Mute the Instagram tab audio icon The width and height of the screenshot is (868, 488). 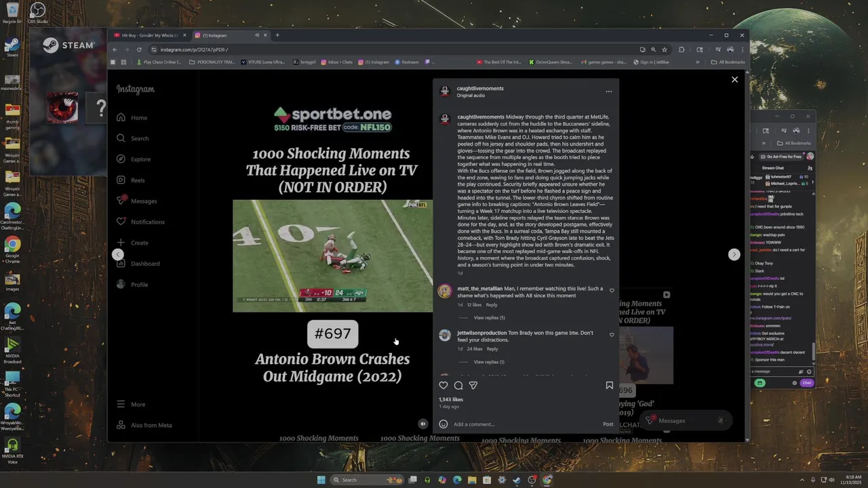pyautogui.click(x=257, y=35)
